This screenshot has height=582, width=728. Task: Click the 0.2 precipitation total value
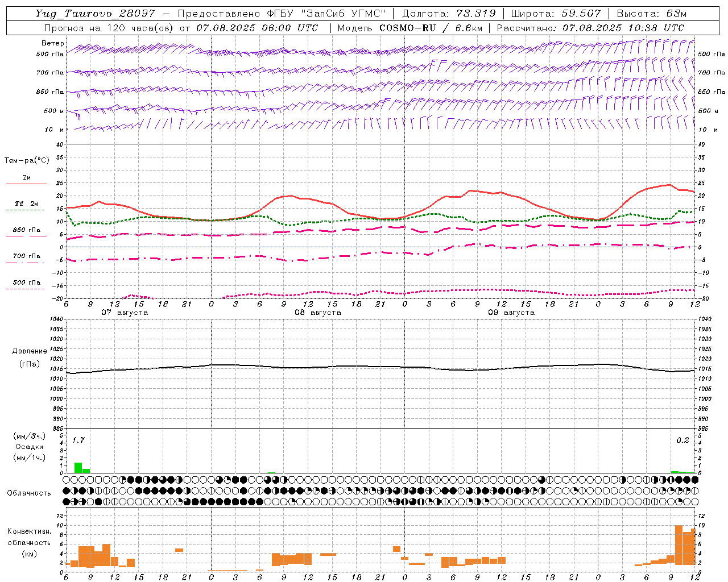click(x=682, y=440)
